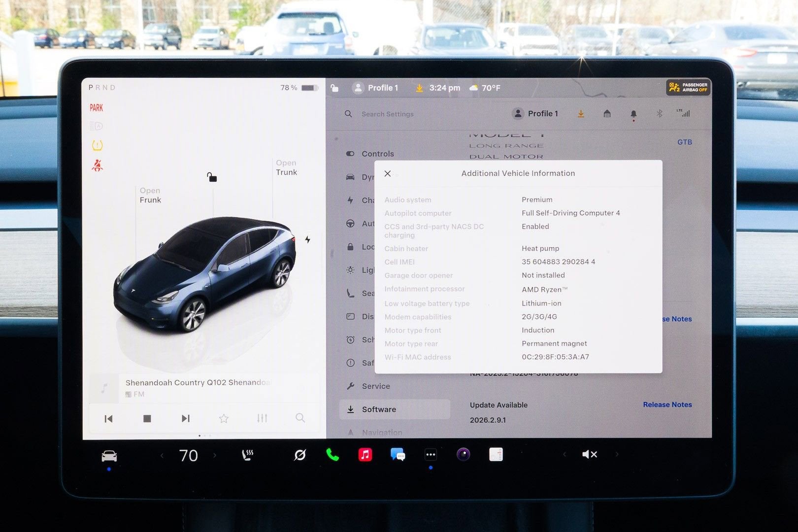Favorite the current station with star

point(224,419)
